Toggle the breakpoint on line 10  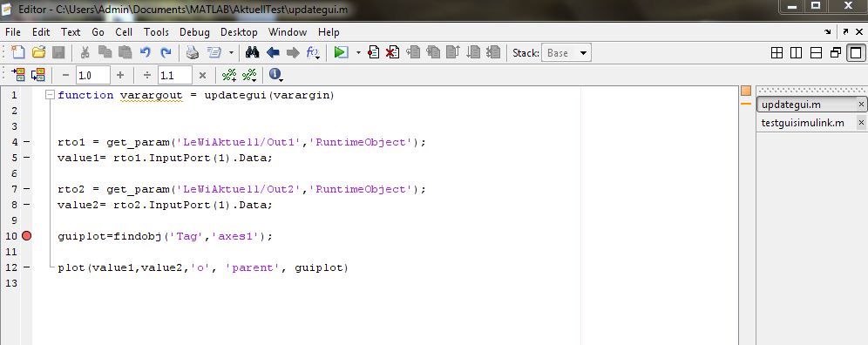[26, 236]
